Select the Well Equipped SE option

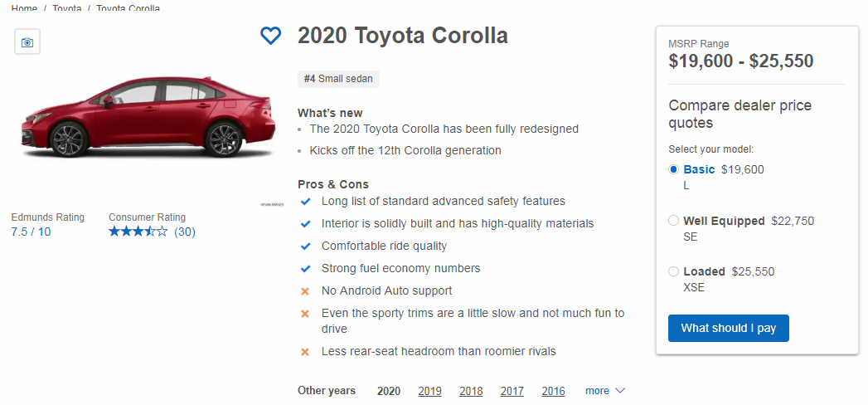pyautogui.click(x=673, y=222)
